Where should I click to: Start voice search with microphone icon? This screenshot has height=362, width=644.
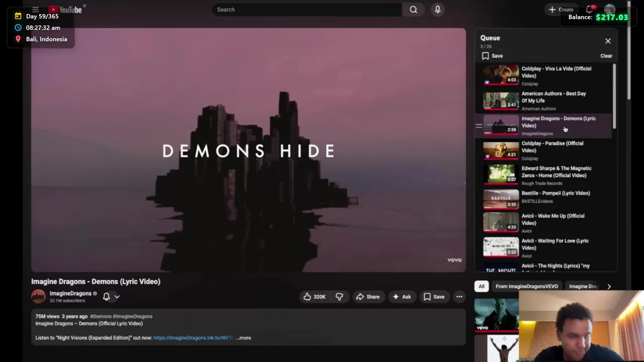pos(438,10)
